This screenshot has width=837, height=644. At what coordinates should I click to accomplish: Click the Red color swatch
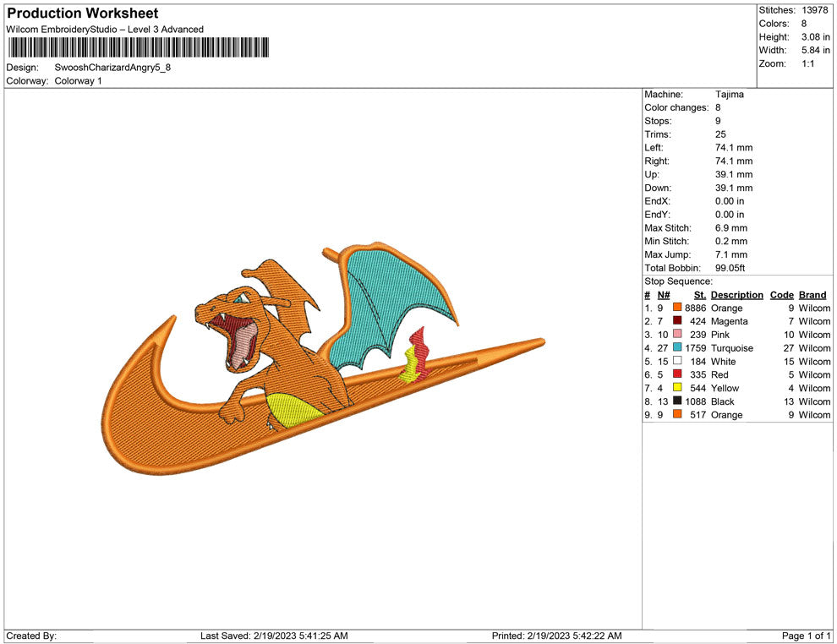click(677, 375)
